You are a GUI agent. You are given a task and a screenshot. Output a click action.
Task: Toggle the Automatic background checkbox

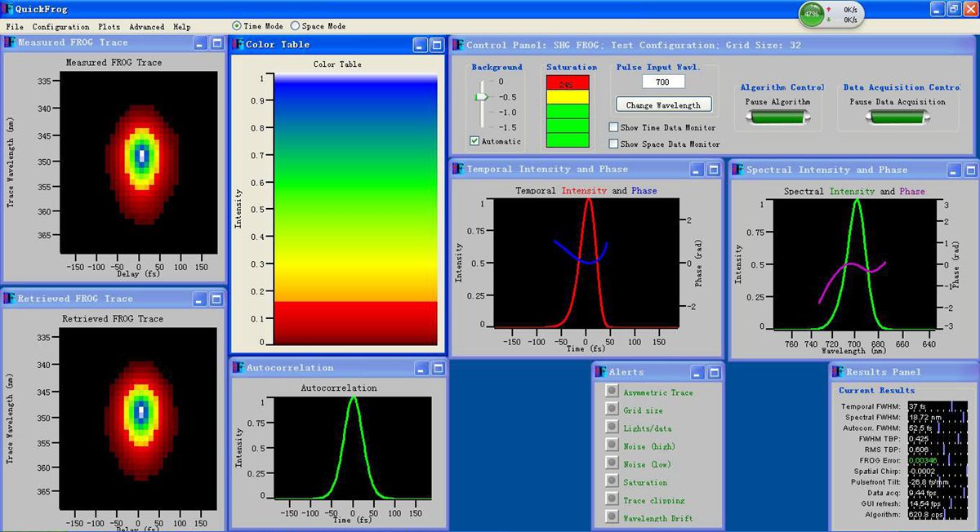tap(474, 141)
